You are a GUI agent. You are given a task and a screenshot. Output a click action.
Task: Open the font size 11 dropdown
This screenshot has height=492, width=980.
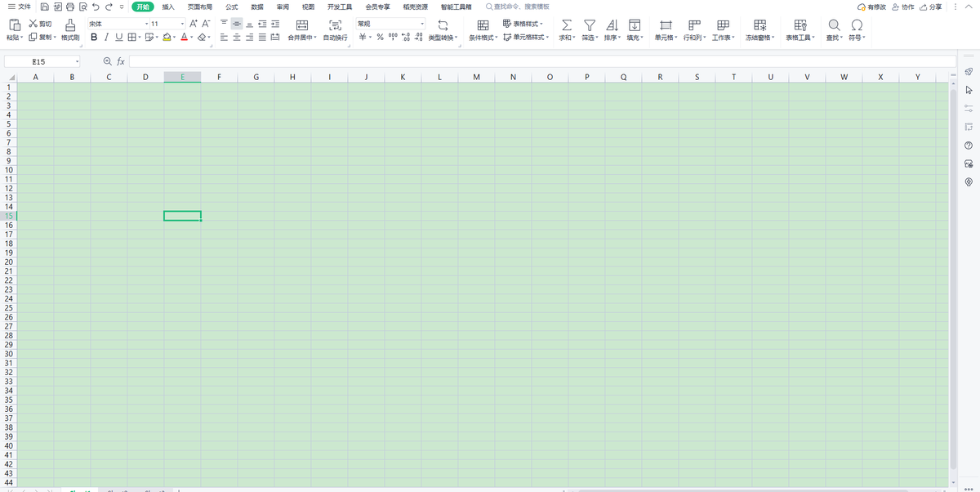coord(183,24)
